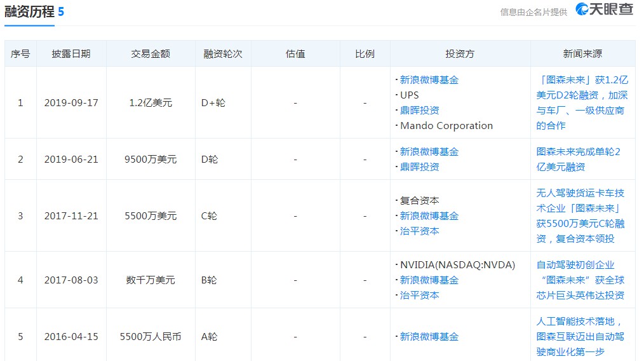The width and height of the screenshot is (644, 361).
Task: Click the 天眼查 logo
Action: click(x=604, y=9)
